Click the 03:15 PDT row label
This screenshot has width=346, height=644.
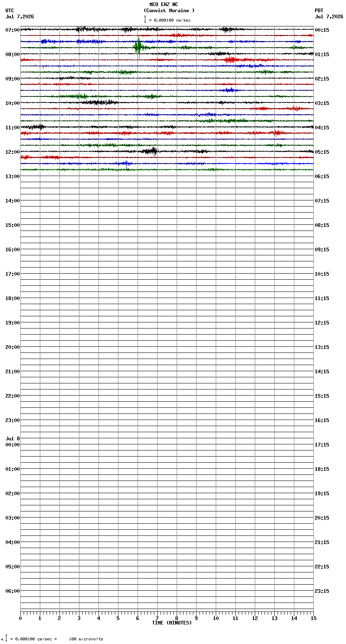pos(322,103)
